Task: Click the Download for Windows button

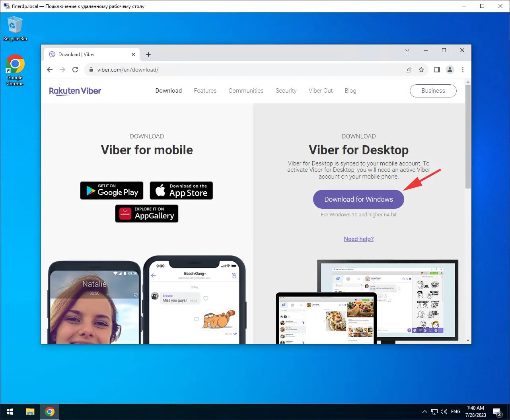Action: [358, 199]
